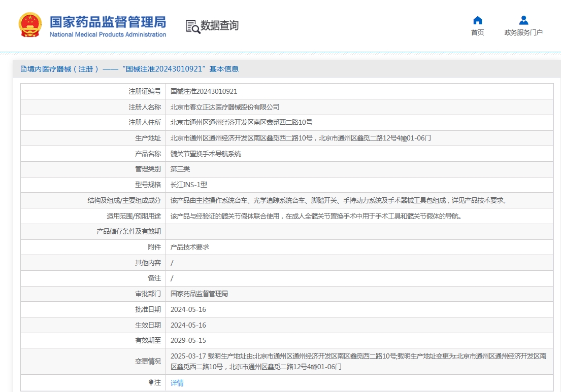
Task: Click the 生效日期 row label
Action: 148,325
